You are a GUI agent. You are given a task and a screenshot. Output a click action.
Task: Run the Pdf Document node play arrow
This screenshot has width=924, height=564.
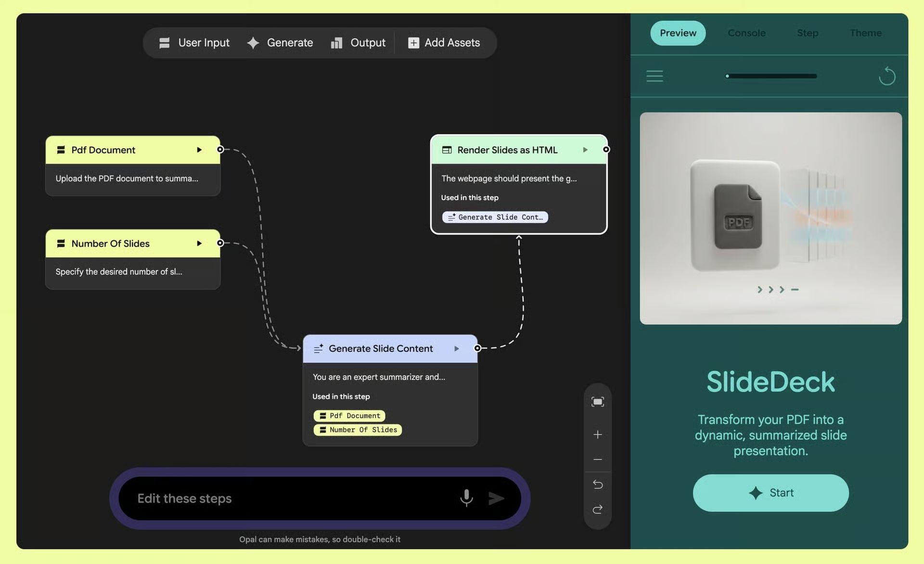pyautogui.click(x=199, y=150)
